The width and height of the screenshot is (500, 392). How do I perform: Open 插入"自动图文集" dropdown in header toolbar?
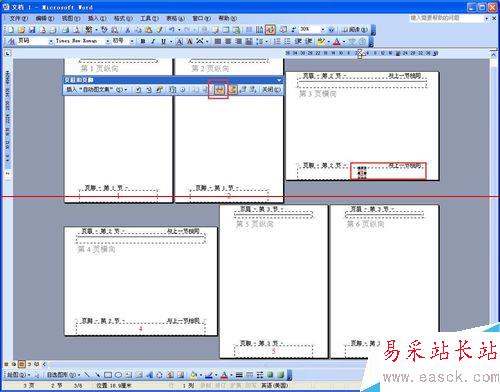pos(97,89)
